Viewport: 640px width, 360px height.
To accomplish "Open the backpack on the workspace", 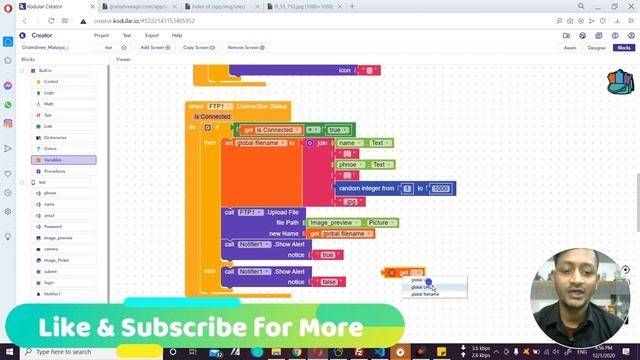I will click(620, 82).
